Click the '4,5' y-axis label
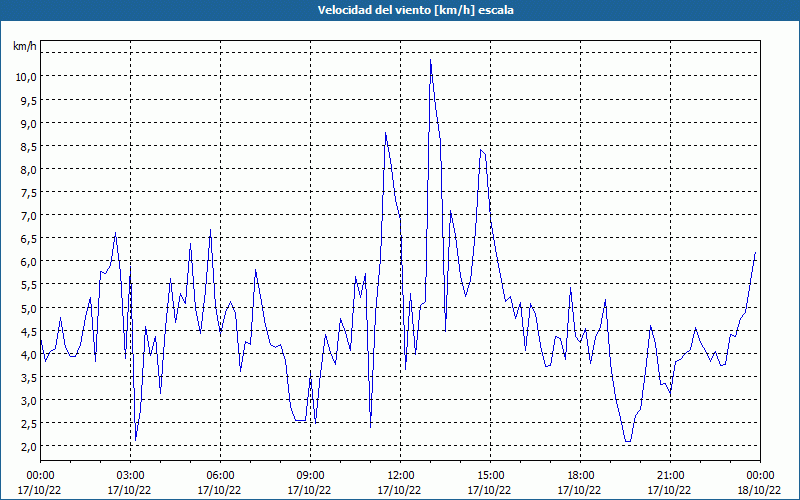 coord(29,331)
